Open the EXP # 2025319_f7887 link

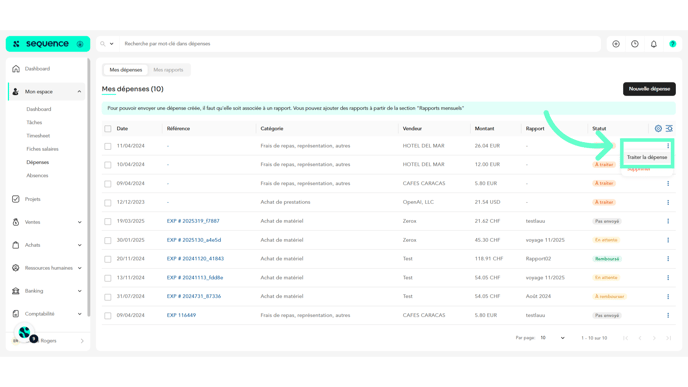click(193, 221)
